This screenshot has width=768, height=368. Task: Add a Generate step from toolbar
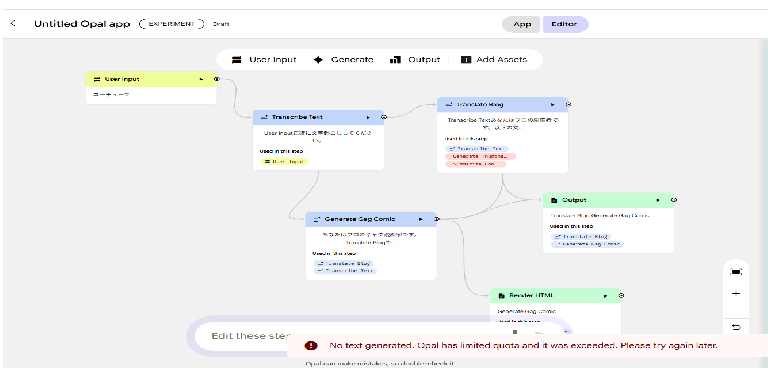(343, 60)
